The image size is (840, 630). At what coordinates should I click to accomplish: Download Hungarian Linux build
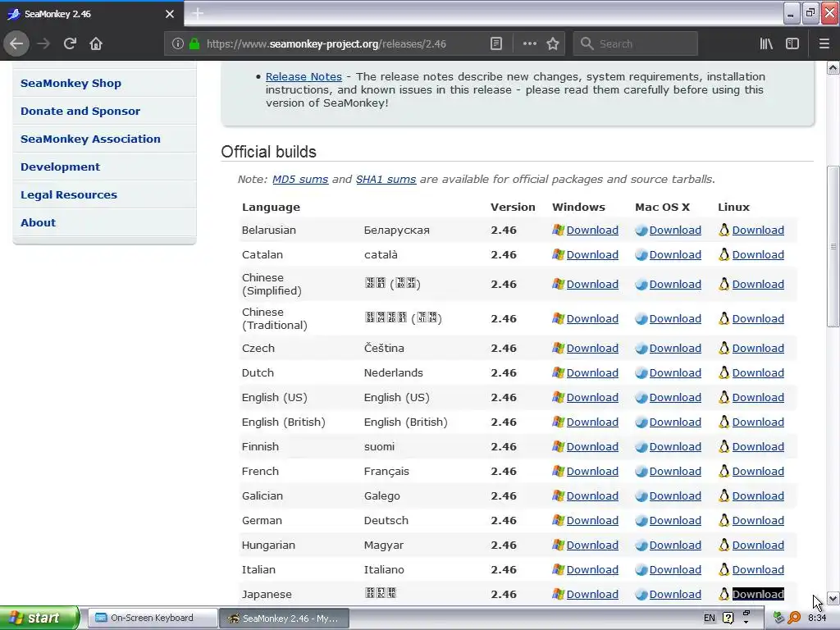pyautogui.click(x=758, y=545)
